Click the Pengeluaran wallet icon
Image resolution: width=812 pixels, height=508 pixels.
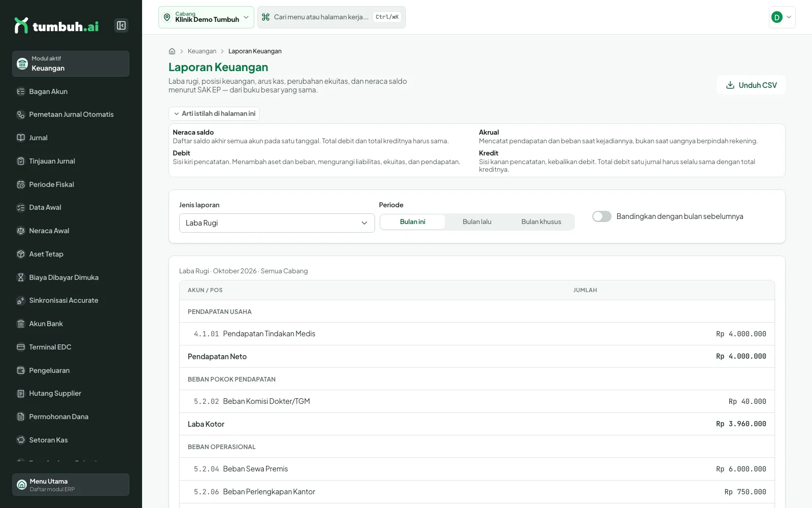(21, 370)
